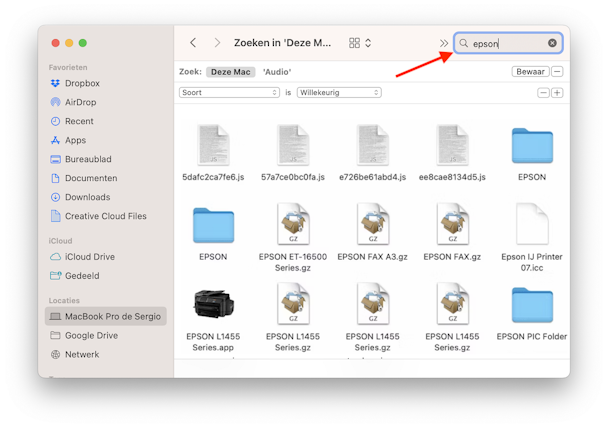The height and width of the screenshot is (428, 608).
Task: Expand hidden toolbar items double chevron
Action: click(444, 43)
